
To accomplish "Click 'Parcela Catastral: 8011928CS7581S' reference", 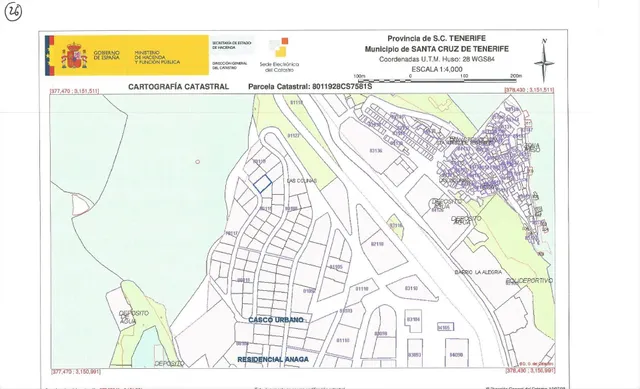I will coord(310,87).
